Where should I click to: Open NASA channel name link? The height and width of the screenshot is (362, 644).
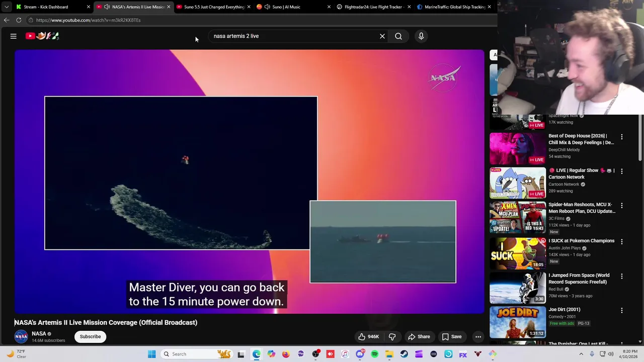pyautogui.click(x=39, y=334)
